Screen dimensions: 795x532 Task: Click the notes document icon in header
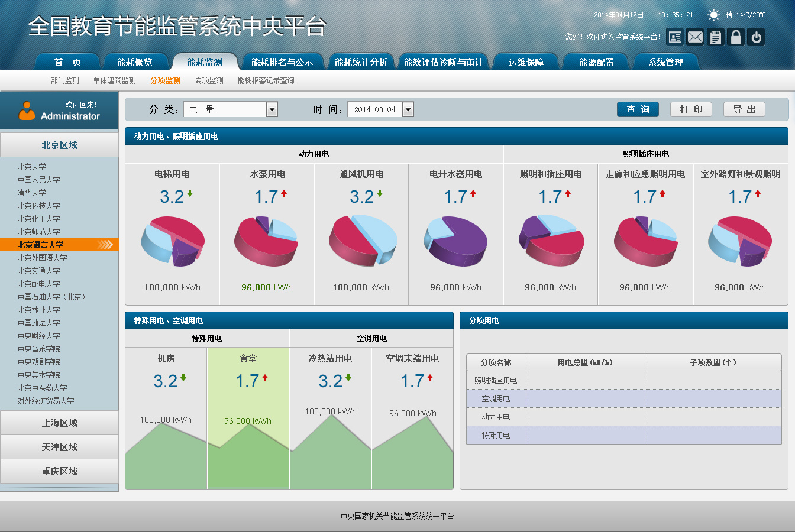(x=716, y=37)
